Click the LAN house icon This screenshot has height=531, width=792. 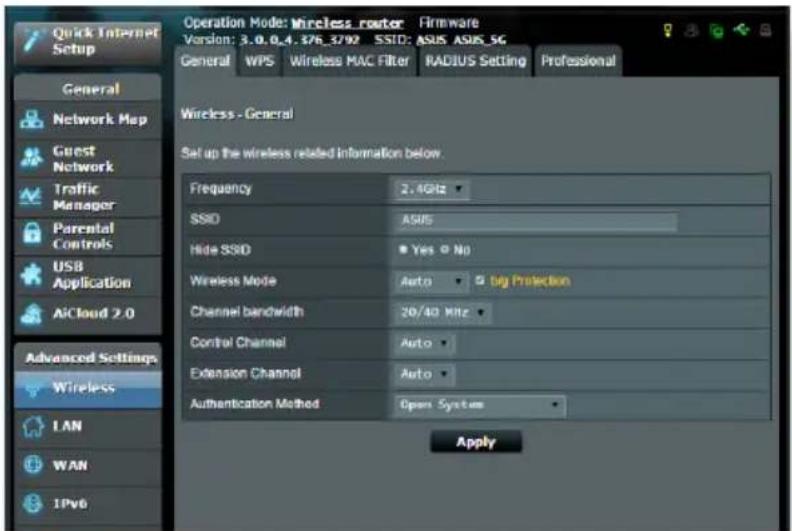coord(33,426)
